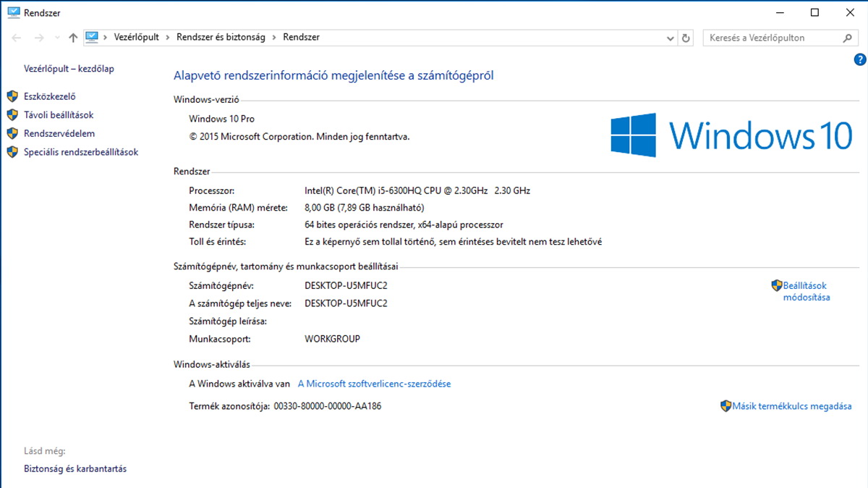
Task: Open Vezérlőpult – kezdőlap
Action: coord(69,69)
